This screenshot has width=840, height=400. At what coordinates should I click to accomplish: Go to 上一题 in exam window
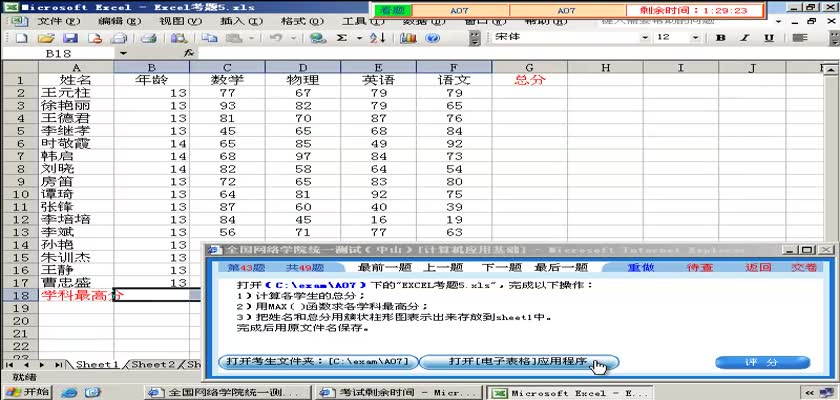pyautogui.click(x=443, y=267)
